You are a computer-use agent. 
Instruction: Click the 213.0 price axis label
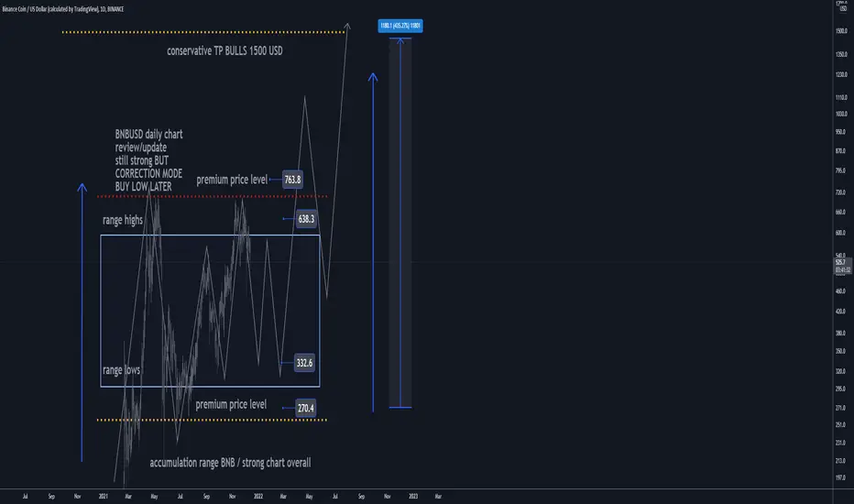840,461
